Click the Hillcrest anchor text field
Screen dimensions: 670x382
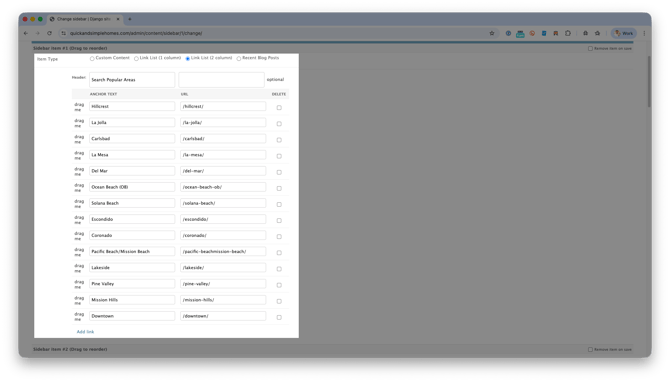coord(132,106)
